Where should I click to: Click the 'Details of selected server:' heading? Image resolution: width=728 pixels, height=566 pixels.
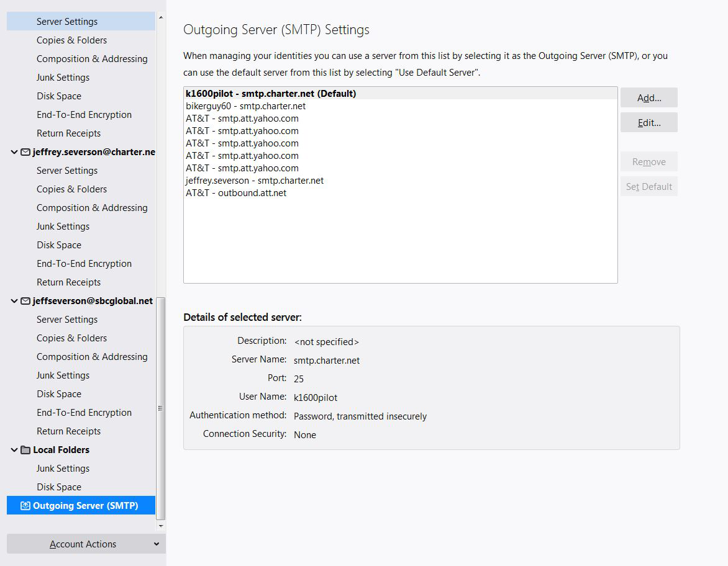242,317
